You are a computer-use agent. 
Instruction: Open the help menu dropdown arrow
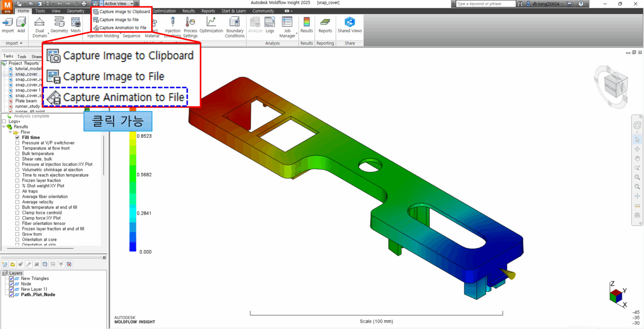[x=587, y=4]
